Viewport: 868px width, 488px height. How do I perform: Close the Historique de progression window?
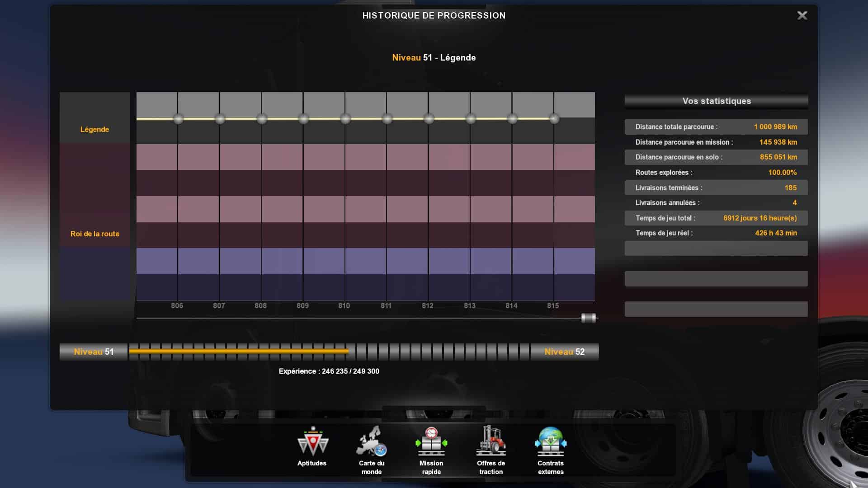pyautogui.click(x=802, y=16)
